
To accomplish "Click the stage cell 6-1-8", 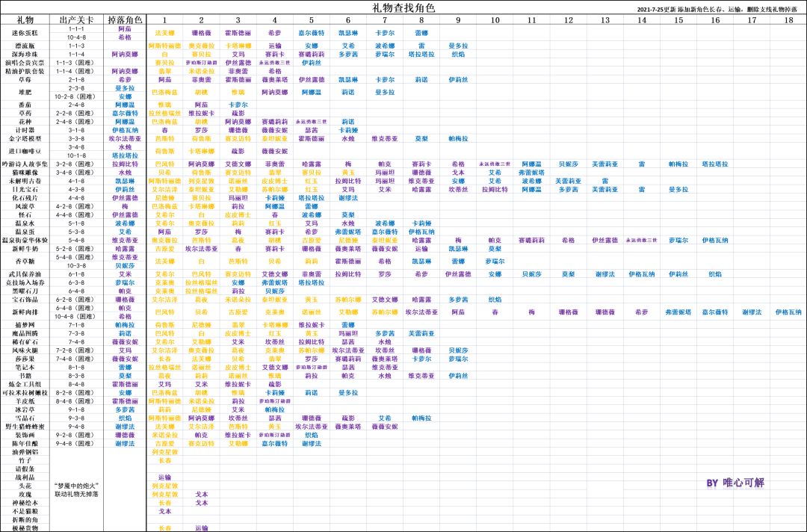I will click(x=77, y=274).
